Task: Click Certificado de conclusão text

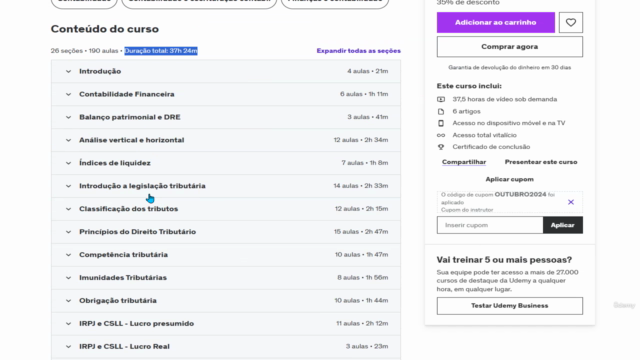Action: coord(491,147)
